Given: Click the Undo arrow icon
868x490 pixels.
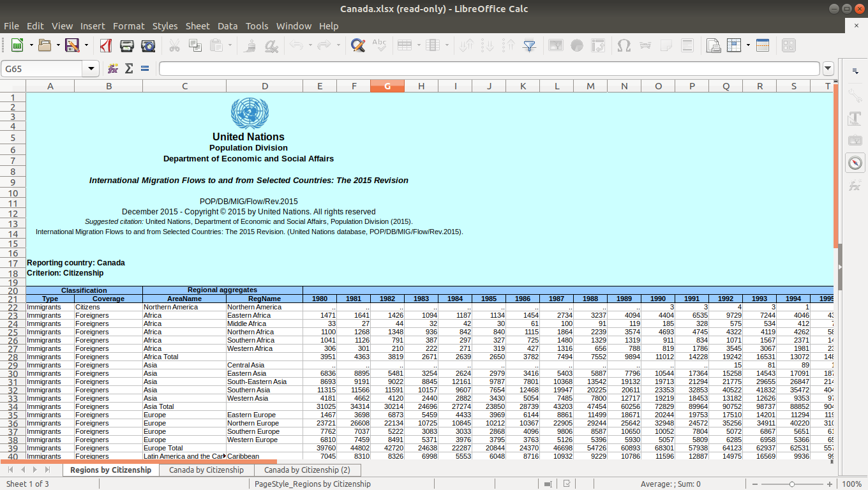Looking at the screenshot, I should tap(296, 45).
